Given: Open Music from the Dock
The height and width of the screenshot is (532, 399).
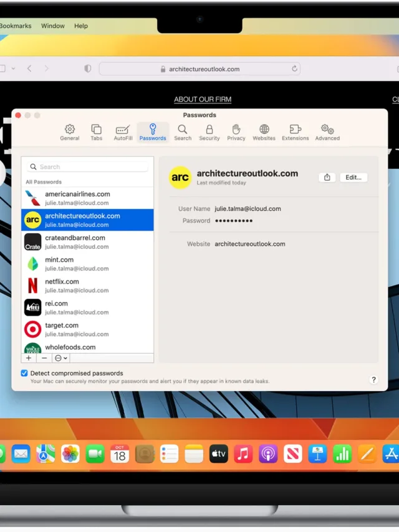Looking at the screenshot, I should 243,453.
